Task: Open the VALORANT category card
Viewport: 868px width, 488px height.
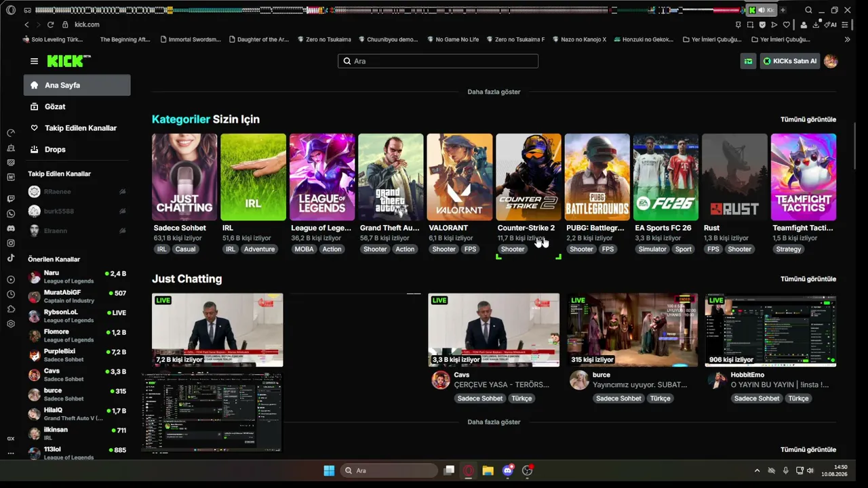Action: pos(460,177)
